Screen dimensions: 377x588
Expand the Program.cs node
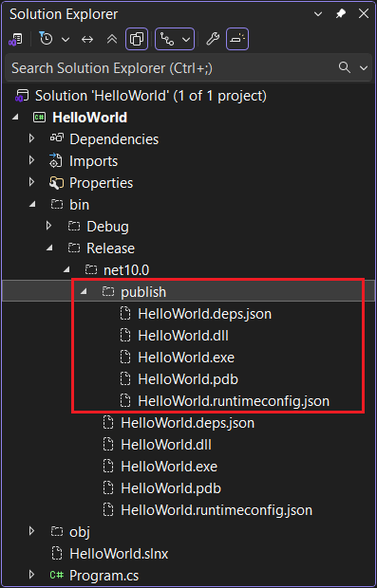(x=32, y=575)
